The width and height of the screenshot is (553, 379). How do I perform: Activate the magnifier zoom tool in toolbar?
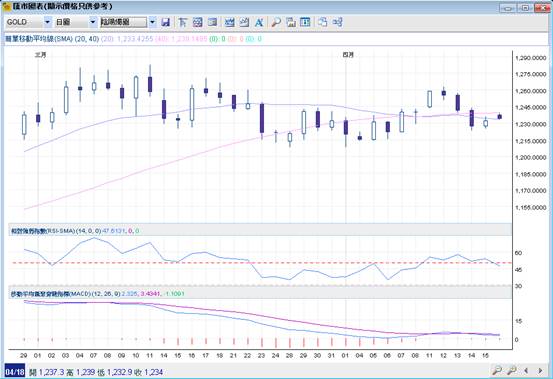pyautogui.click(x=276, y=22)
